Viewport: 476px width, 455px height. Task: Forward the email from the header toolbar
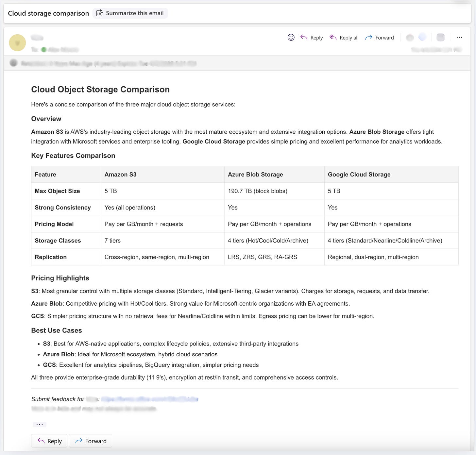[380, 38]
